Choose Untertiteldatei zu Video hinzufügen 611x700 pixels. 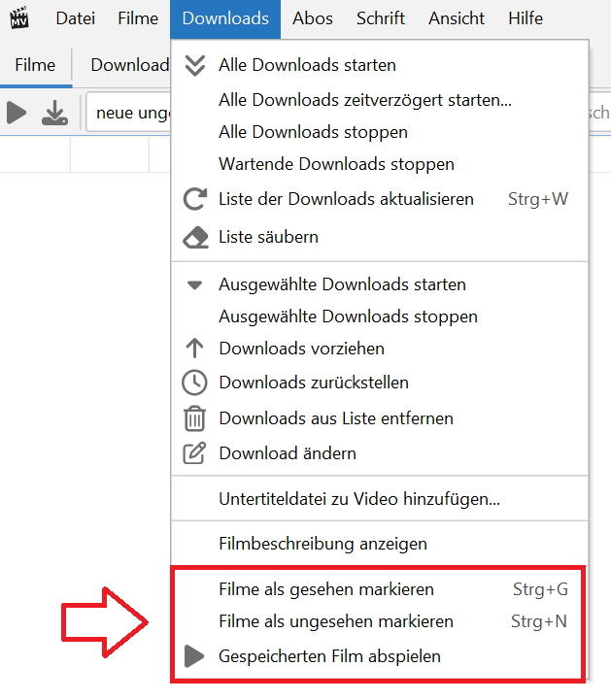(359, 500)
